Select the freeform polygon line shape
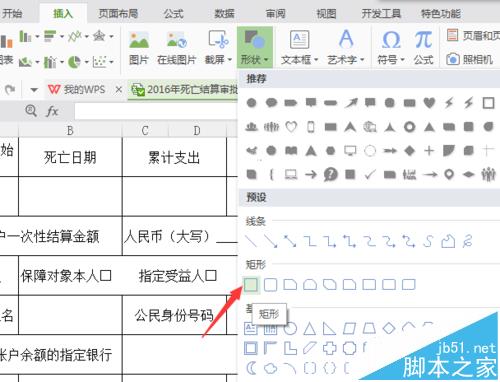 448,241
